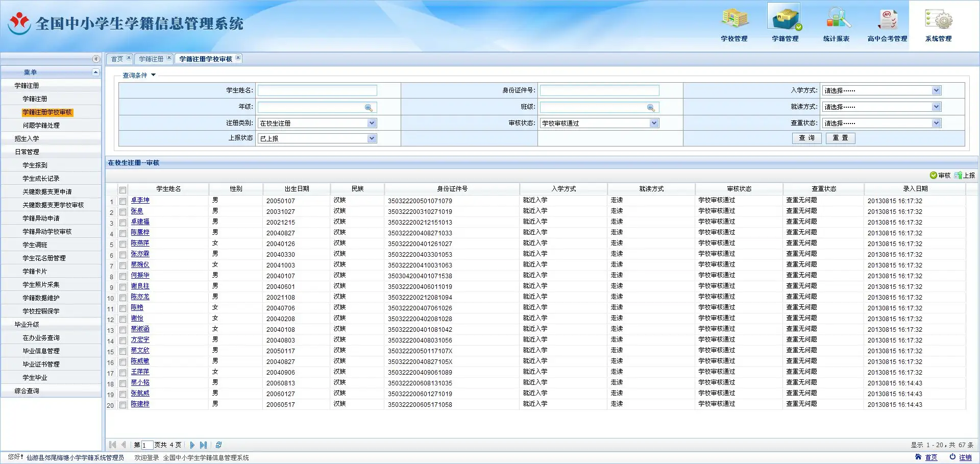The width and height of the screenshot is (980, 464).
Task: Go to next page of results
Action: click(192, 445)
